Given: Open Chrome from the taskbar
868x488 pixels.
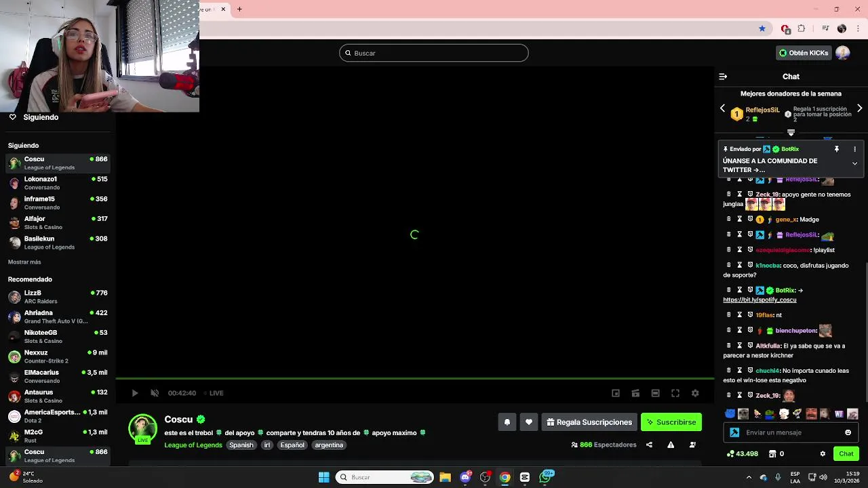Looking at the screenshot, I should tap(505, 477).
